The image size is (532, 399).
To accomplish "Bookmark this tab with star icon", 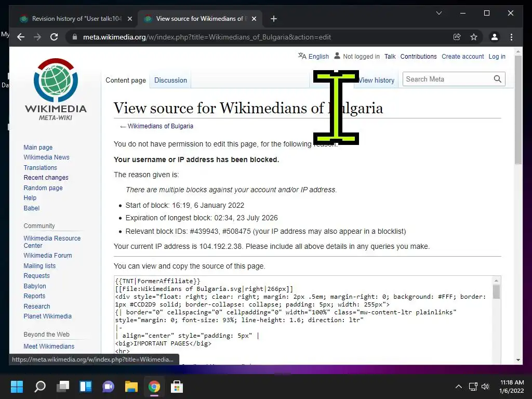I will 474,37.
